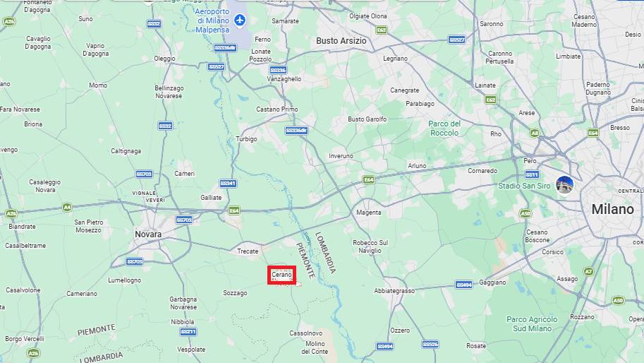The width and height of the screenshot is (644, 363).
Task: Select the A8 motorway shield
Action: click(535, 133)
